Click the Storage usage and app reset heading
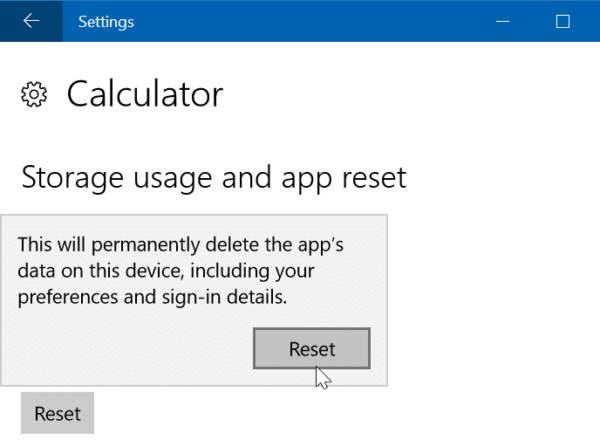 coord(214,178)
